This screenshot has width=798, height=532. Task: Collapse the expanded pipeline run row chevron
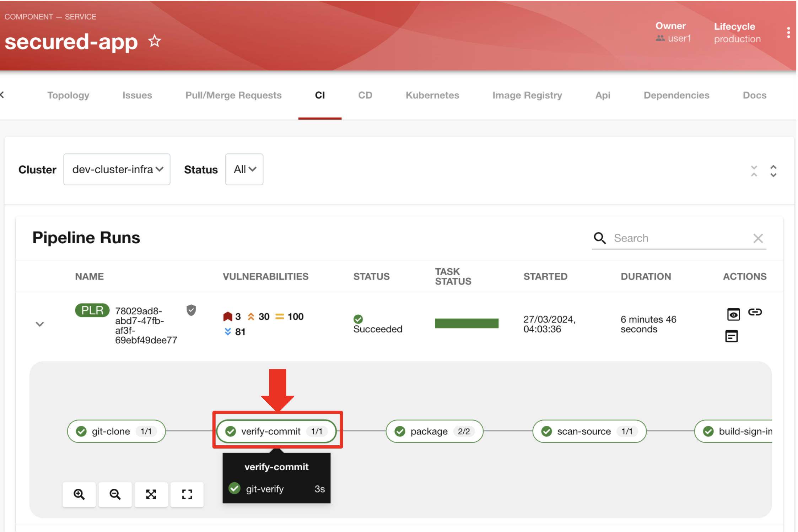pyautogui.click(x=40, y=324)
